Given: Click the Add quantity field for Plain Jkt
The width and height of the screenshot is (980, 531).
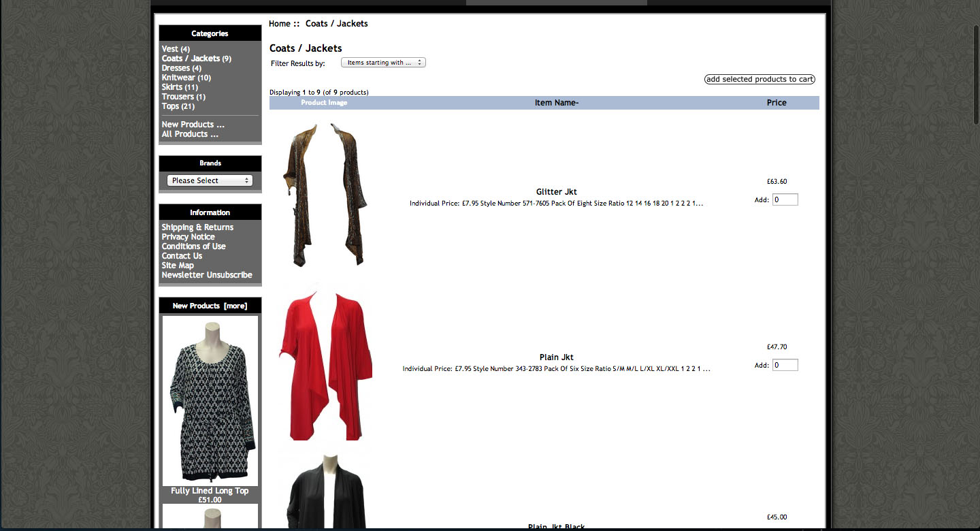Looking at the screenshot, I should 785,366.
